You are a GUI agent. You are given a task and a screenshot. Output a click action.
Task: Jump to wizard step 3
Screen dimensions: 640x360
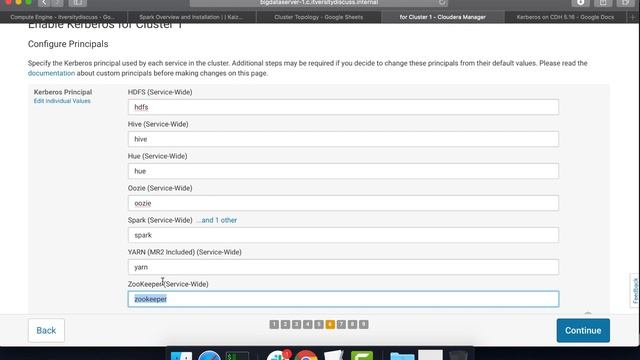296,324
